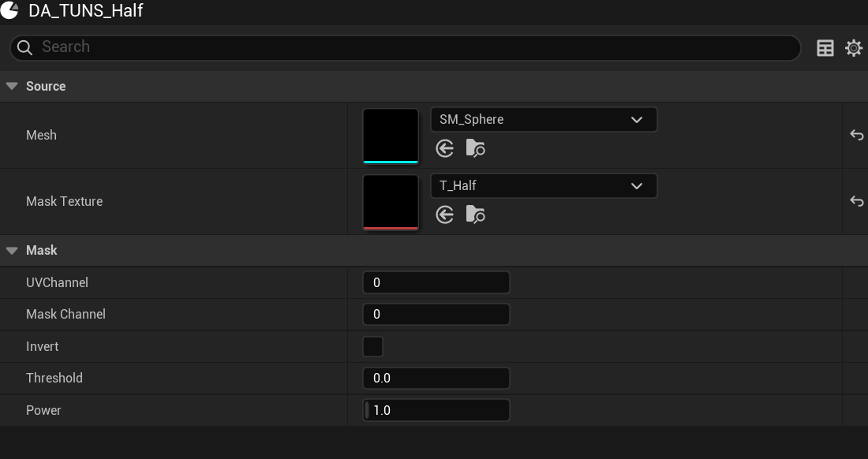The image size is (868, 459).
Task: Click the Power property label
Action: click(43, 410)
